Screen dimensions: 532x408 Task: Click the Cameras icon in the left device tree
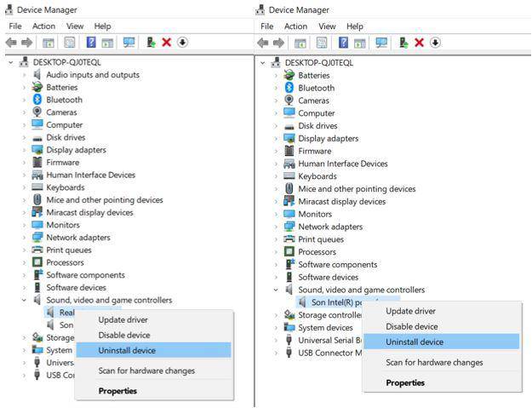click(37, 112)
